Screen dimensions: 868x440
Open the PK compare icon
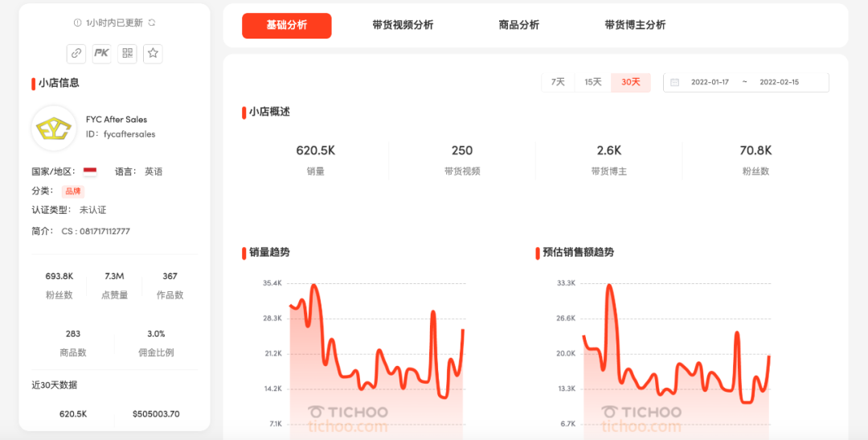(101, 53)
